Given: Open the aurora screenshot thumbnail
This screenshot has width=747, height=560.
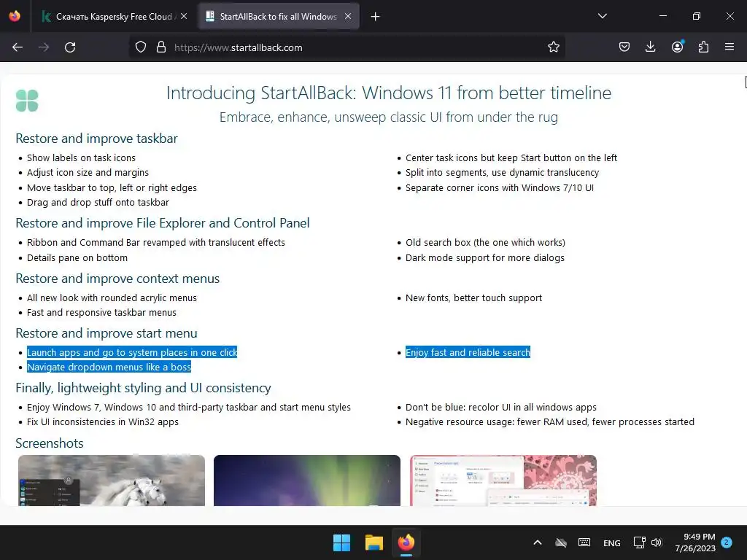Looking at the screenshot, I should (307, 481).
